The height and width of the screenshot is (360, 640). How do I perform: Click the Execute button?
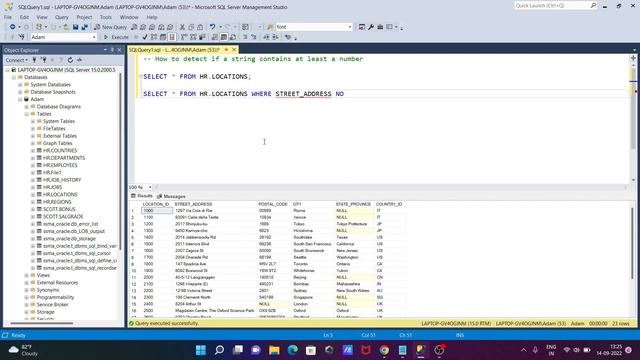tap(116, 37)
